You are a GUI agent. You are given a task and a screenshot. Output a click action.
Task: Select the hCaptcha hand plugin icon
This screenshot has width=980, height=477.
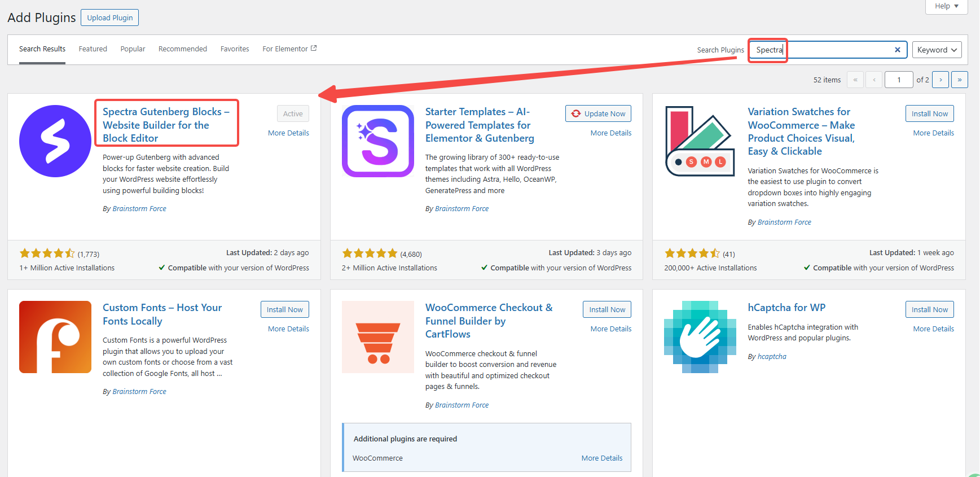700,337
